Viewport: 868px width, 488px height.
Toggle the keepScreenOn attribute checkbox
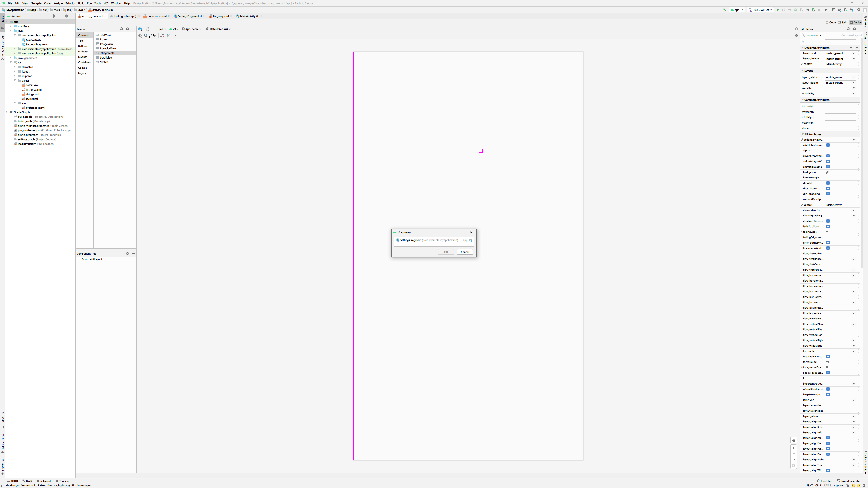coord(828,394)
